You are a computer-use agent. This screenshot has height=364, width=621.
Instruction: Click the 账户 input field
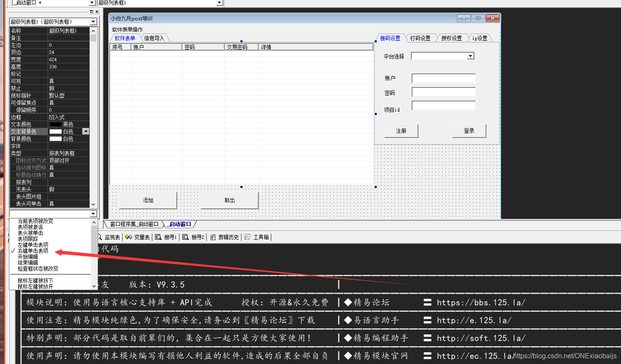443,78
